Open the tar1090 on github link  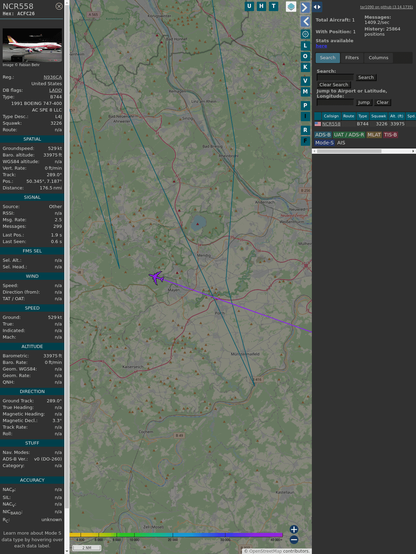point(386,7)
